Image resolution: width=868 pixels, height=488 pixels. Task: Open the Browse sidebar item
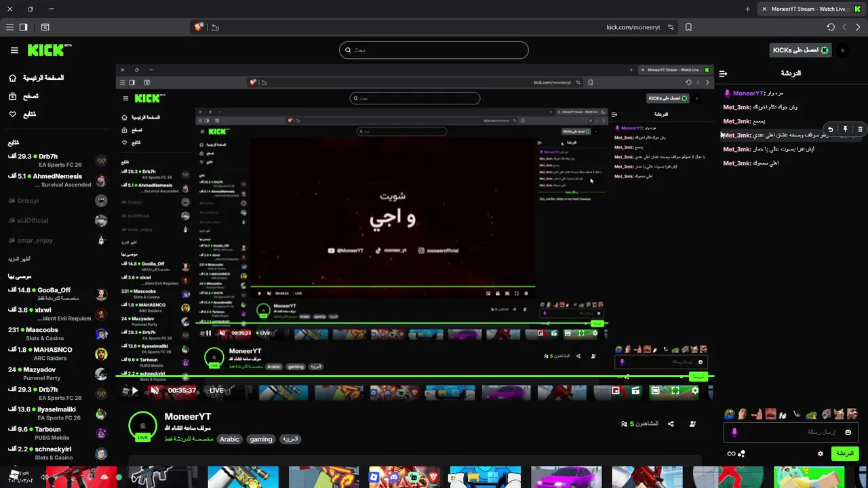pos(23,96)
